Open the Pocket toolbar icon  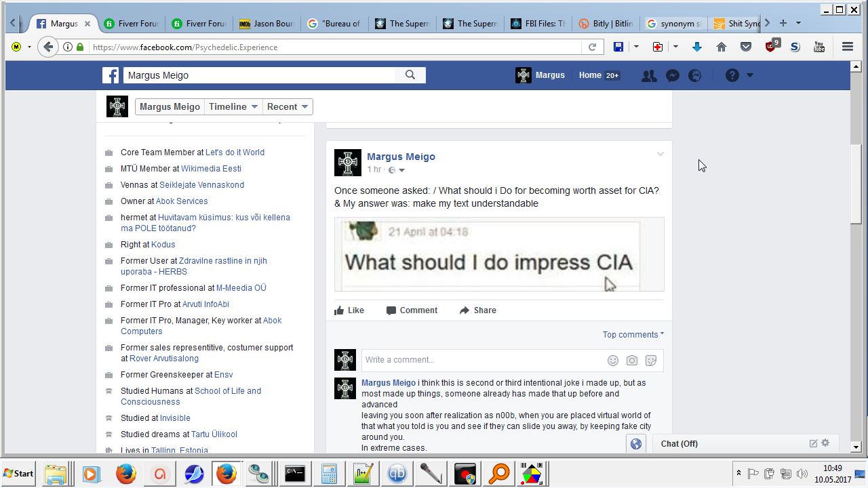(746, 47)
